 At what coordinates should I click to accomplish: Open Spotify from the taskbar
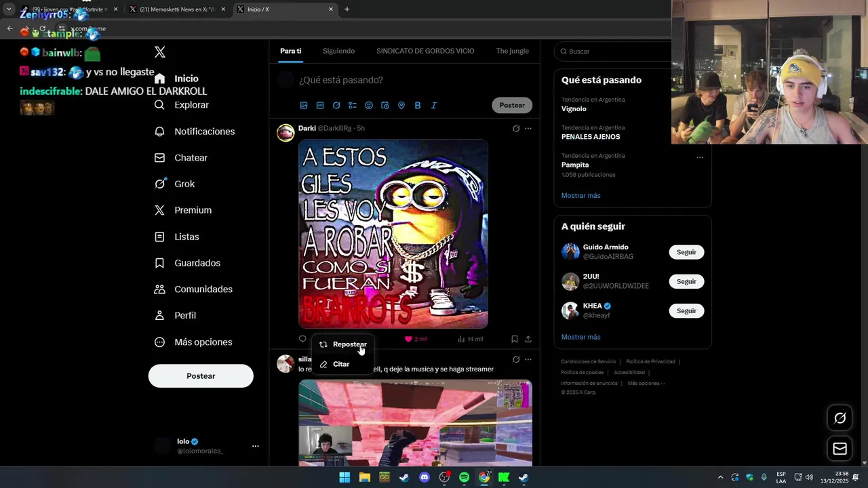pyautogui.click(x=464, y=477)
